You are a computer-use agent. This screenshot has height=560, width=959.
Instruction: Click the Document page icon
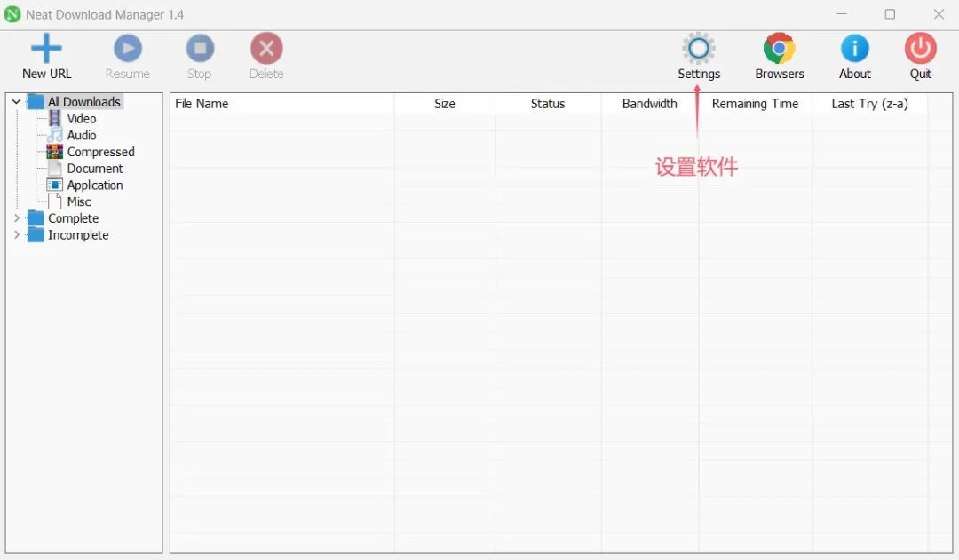55,168
